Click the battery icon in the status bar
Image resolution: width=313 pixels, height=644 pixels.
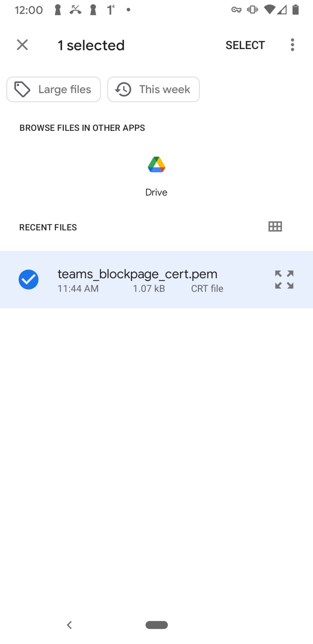295,10
